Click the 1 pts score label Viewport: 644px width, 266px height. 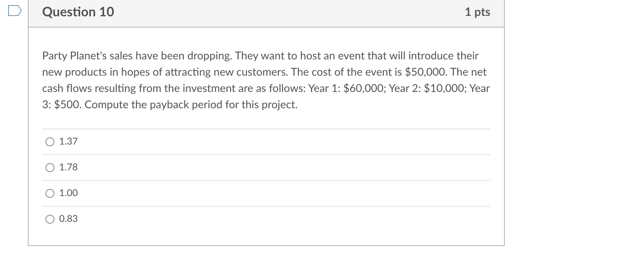point(478,12)
